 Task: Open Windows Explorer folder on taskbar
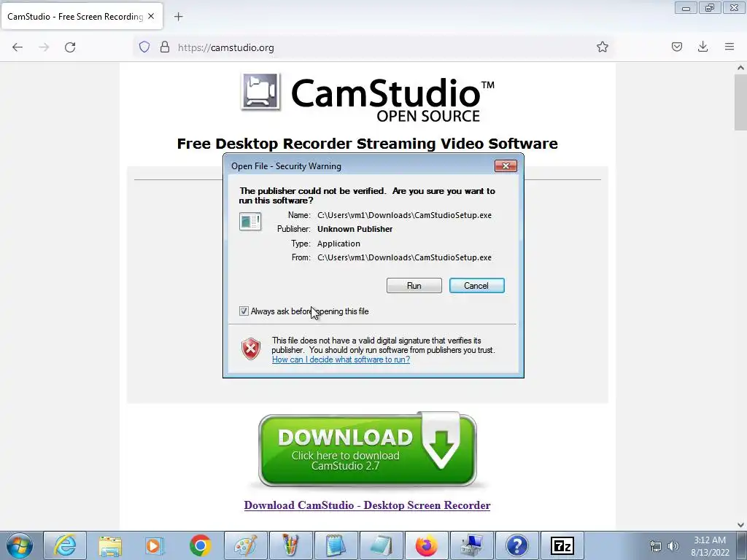(x=110, y=545)
